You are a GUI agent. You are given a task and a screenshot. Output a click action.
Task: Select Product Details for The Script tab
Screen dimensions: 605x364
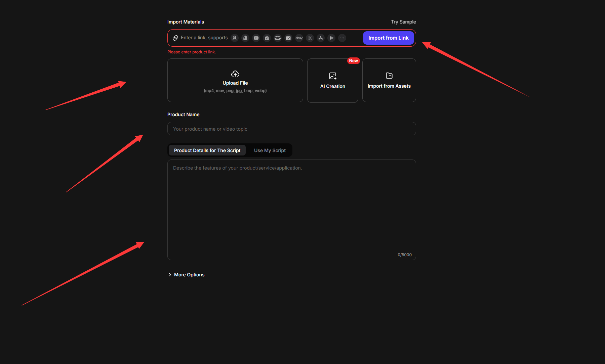point(207,150)
